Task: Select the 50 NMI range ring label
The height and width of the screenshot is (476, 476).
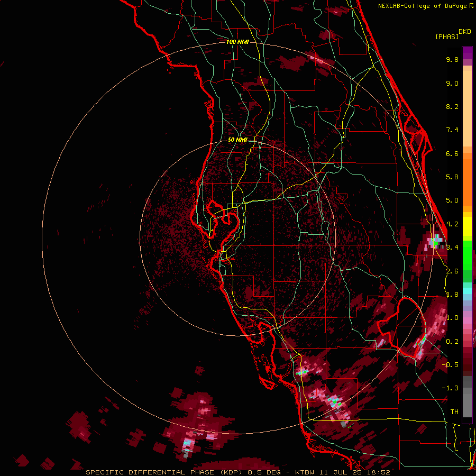Action: tap(237, 140)
